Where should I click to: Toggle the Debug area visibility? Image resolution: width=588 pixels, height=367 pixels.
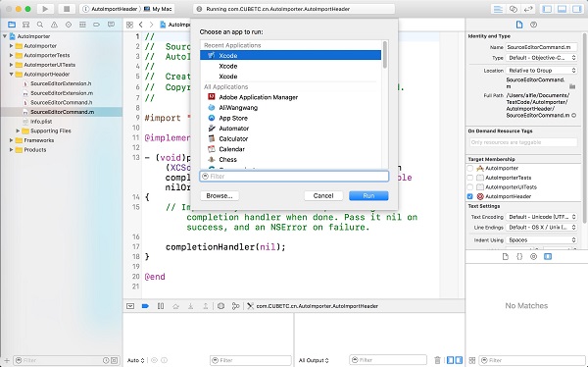pyautogui.click(x=563, y=9)
